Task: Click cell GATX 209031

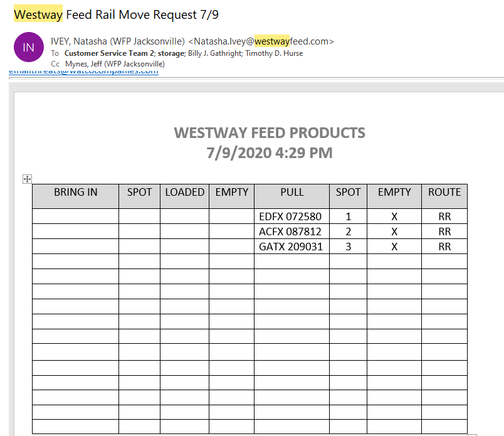Action: pos(291,247)
